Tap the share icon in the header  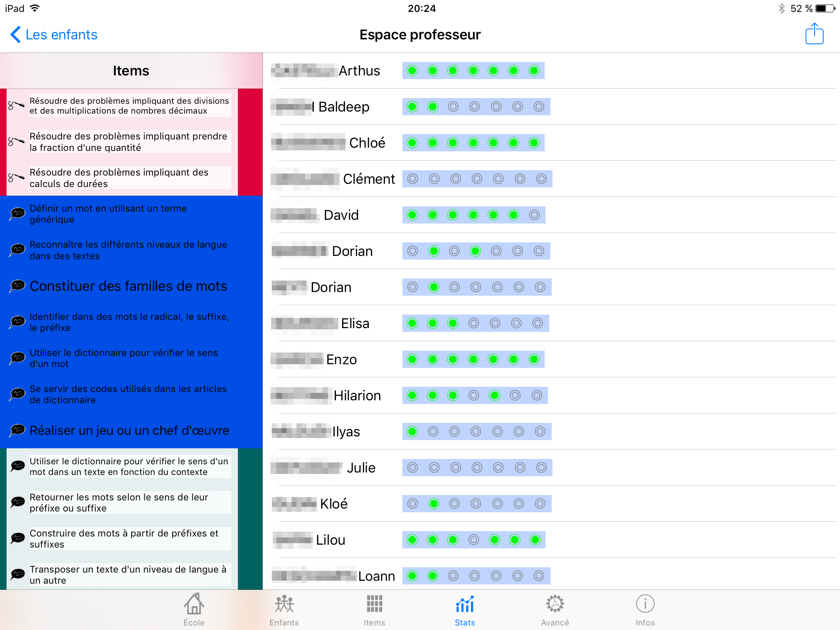tap(814, 34)
